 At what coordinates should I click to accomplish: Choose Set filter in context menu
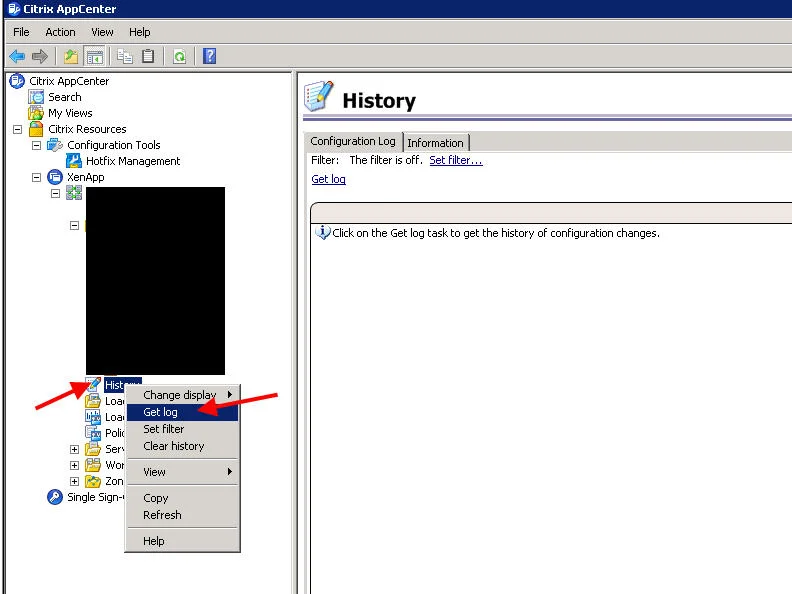coord(182,429)
